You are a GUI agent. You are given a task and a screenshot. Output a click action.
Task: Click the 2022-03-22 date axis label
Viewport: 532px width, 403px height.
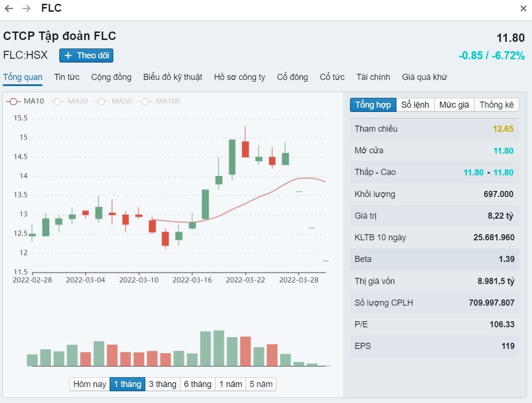246,280
